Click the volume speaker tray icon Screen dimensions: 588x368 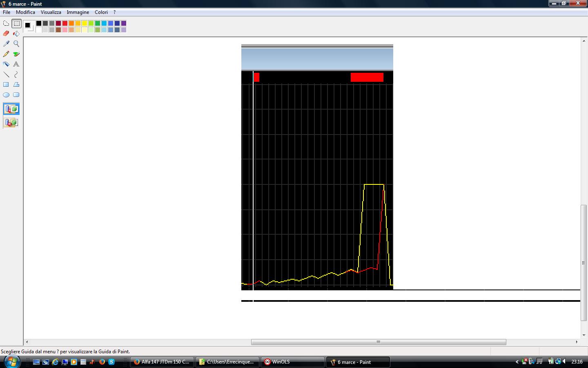pos(564,361)
